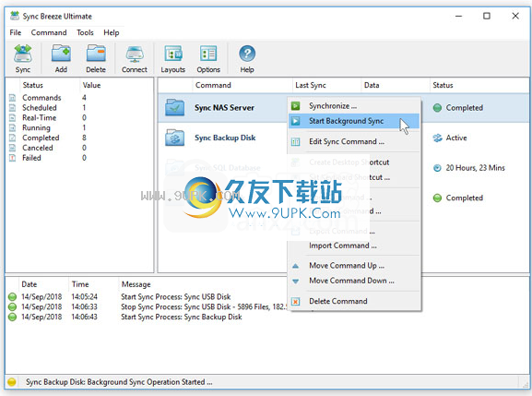Open the Tools menu
532x396 pixels.
point(85,32)
